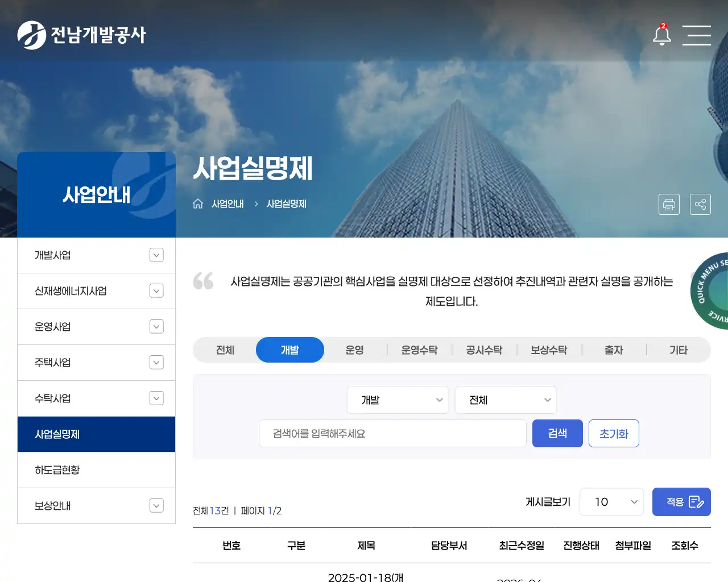The width and height of the screenshot is (728, 582).
Task: Expand the 보상안내 sidebar chevron
Action: [156, 506]
